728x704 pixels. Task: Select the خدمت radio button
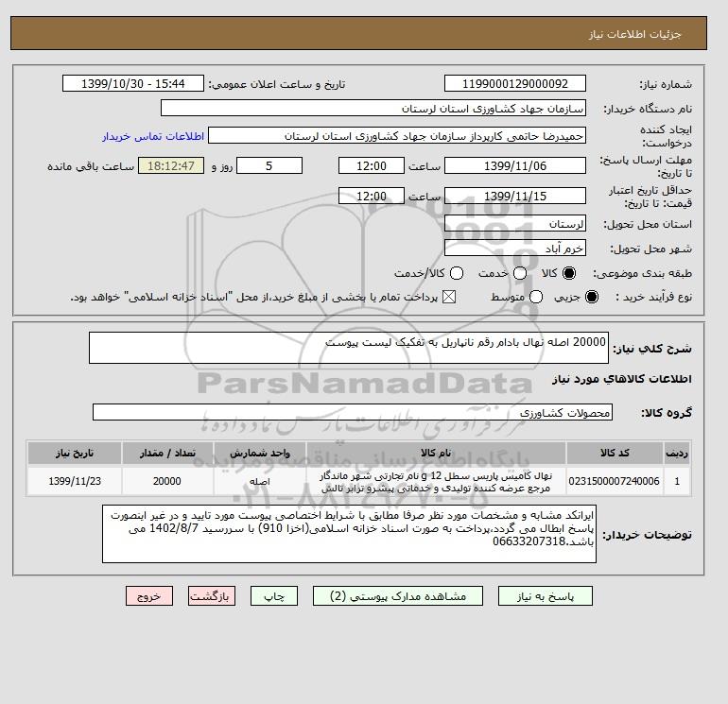pos(520,274)
